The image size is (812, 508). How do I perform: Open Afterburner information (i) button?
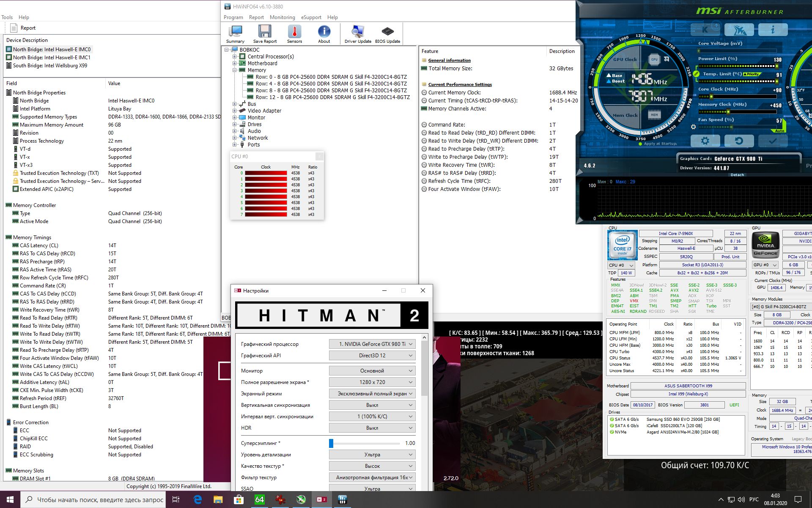[773, 30]
